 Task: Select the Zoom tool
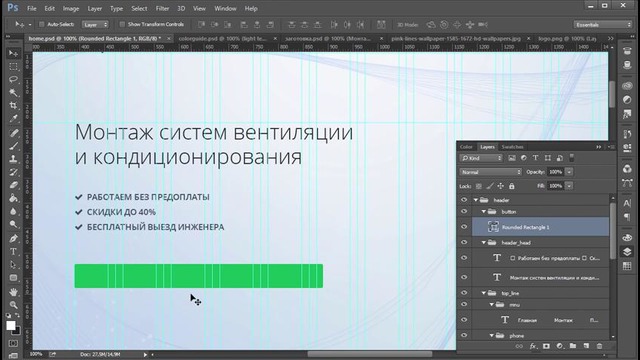tap(13, 304)
